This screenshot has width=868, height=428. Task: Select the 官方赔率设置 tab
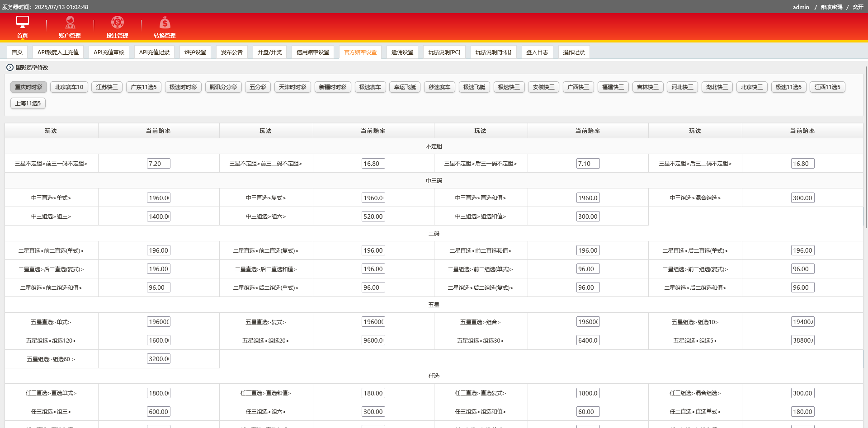[360, 52]
